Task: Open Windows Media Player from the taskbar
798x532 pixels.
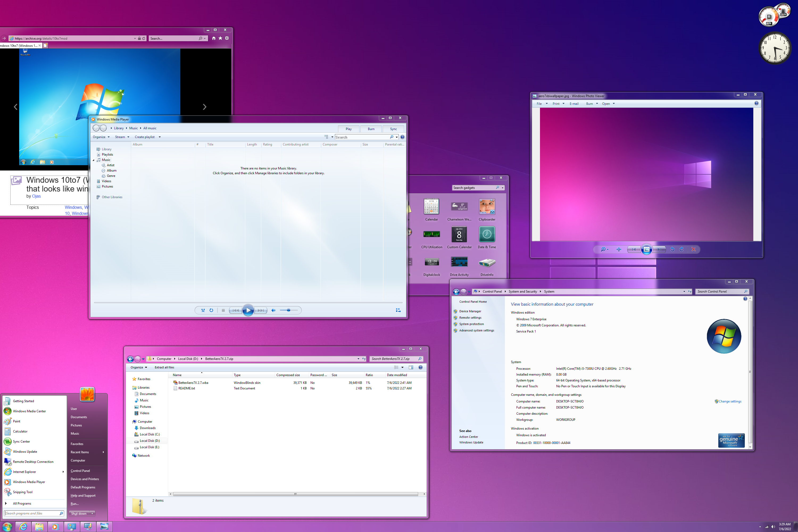Action: point(55,527)
